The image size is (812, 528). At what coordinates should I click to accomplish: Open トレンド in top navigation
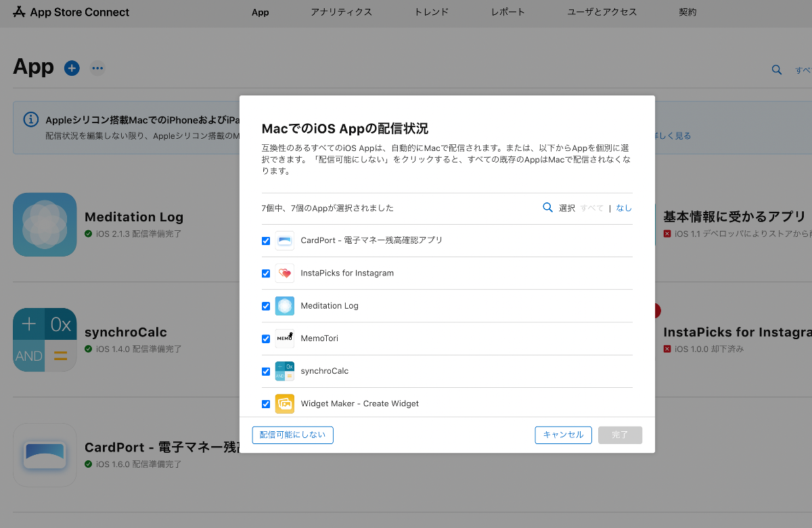(432, 12)
